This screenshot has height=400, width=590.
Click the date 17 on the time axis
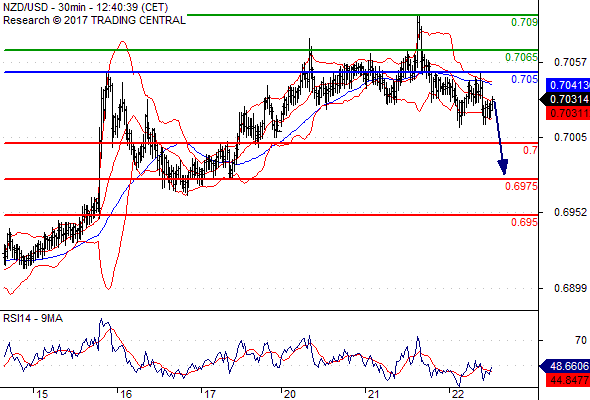point(210,394)
